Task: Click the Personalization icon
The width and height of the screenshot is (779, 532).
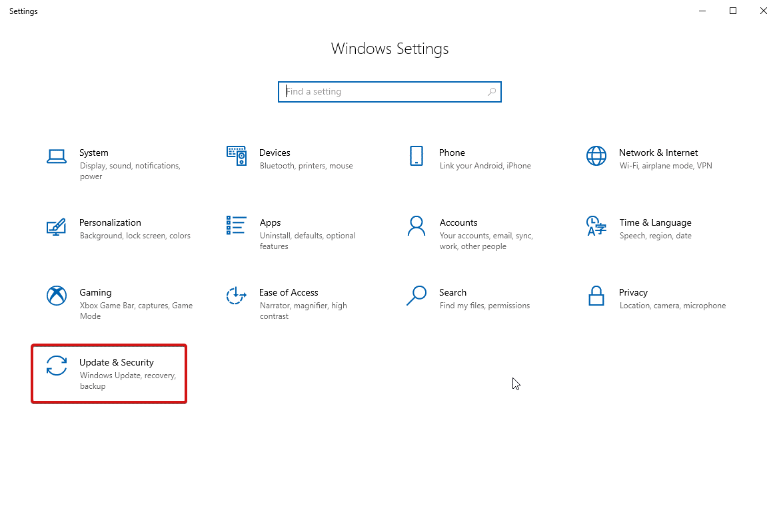Action: [57, 227]
